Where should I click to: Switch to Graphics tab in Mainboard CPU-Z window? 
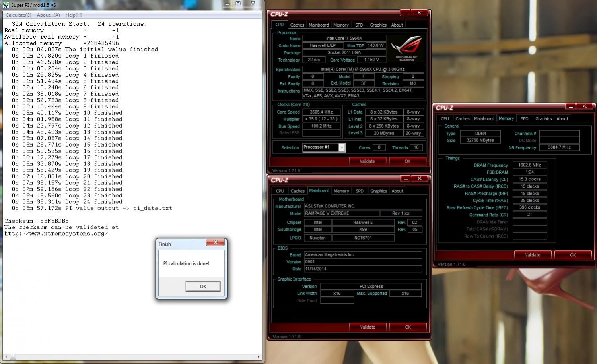click(x=378, y=191)
